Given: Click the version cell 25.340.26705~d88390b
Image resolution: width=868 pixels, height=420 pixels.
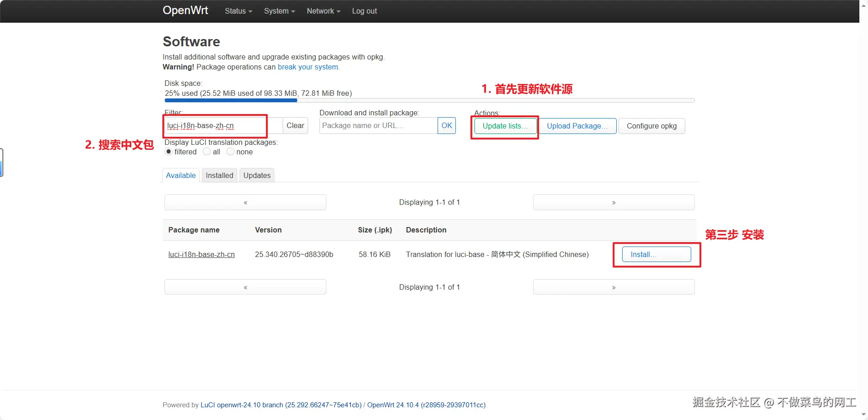Looking at the screenshot, I should [294, 255].
